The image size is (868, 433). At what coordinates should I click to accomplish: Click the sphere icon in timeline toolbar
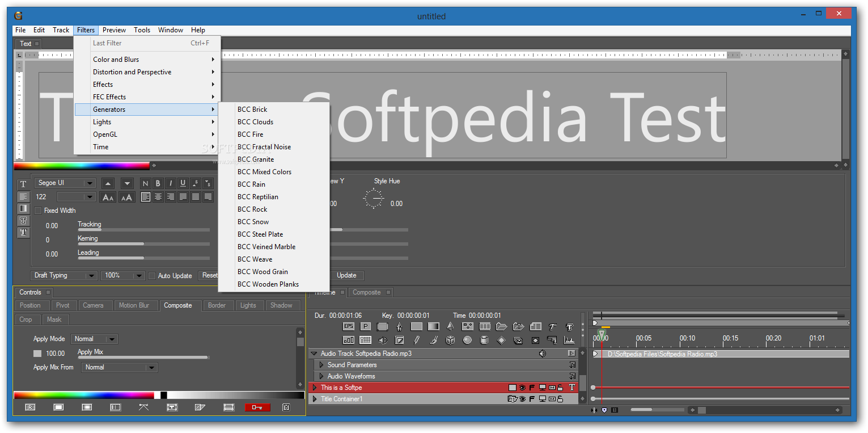(468, 340)
